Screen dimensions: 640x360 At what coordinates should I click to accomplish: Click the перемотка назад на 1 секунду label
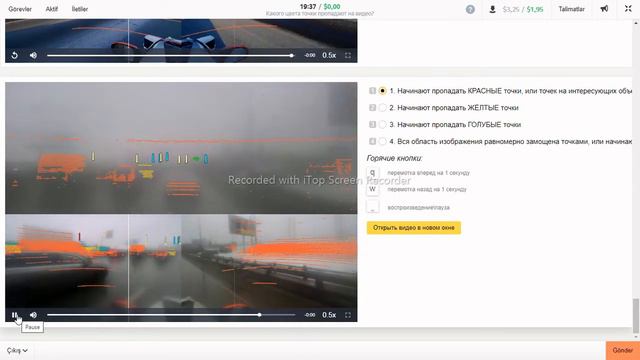point(427,189)
